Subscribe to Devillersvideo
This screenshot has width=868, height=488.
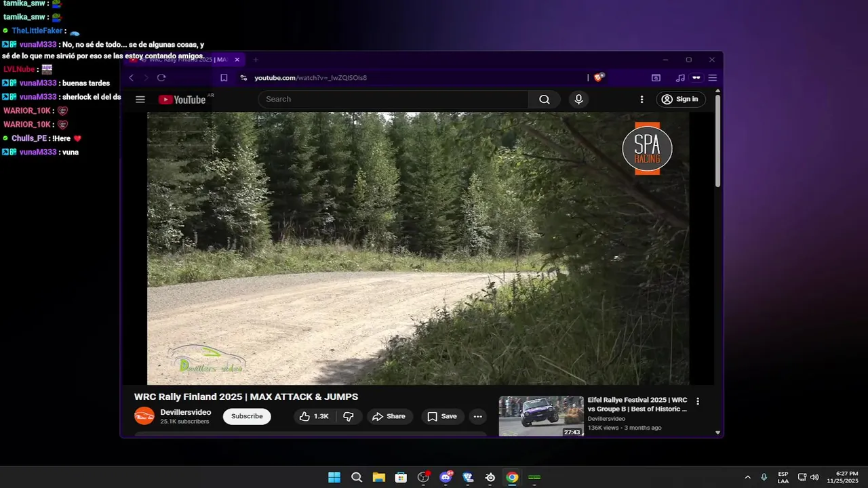247,416
